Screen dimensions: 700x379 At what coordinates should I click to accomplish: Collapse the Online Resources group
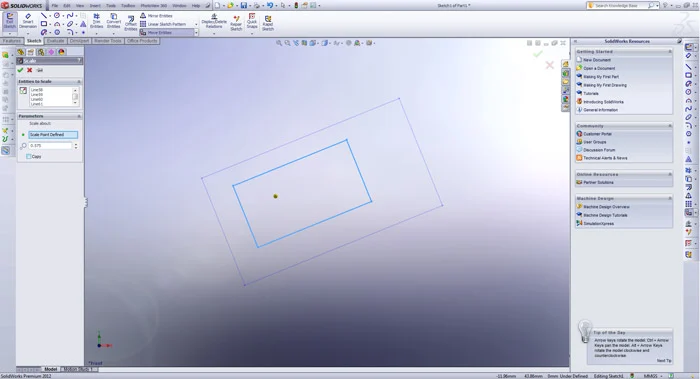click(x=669, y=175)
